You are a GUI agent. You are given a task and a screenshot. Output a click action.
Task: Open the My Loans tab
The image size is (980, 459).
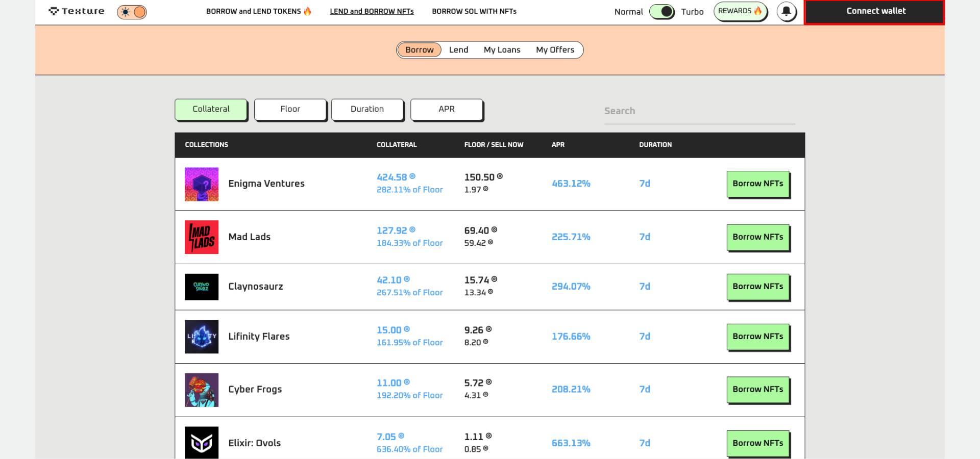502,50
